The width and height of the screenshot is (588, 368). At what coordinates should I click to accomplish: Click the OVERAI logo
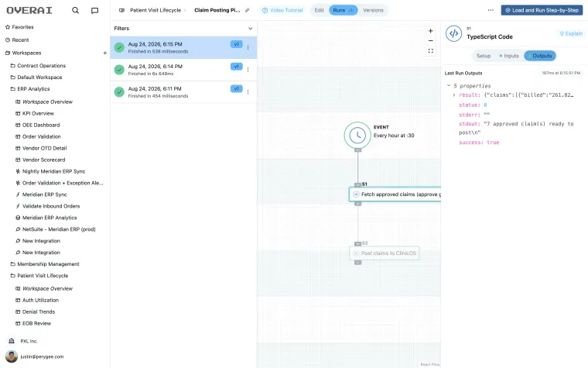(29, 11)
